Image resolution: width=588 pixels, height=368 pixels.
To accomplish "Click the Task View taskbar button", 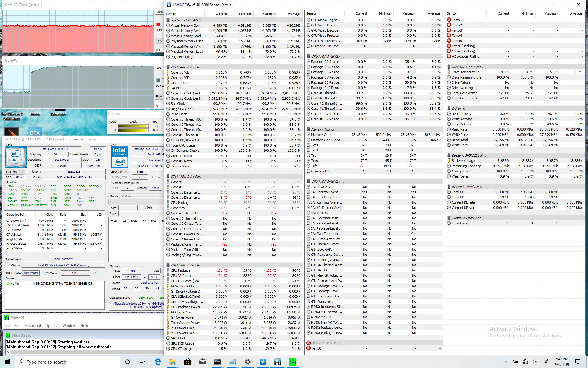I will click(x=142, y=362).
